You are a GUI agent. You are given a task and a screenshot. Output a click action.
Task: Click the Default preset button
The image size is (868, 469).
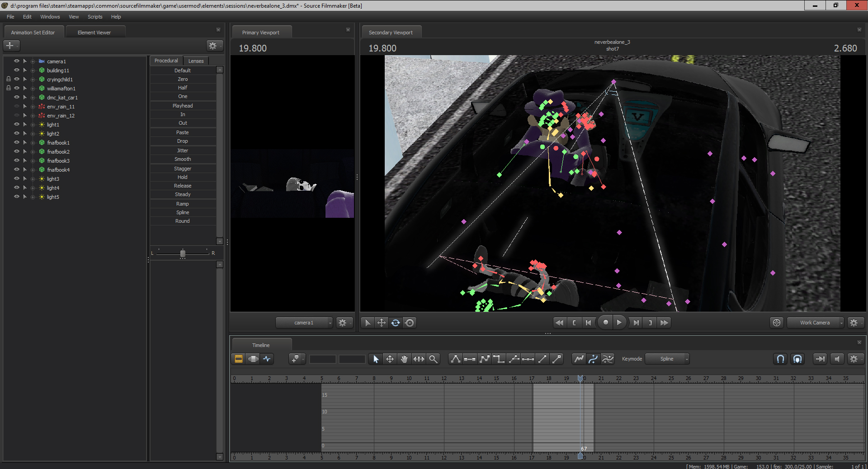tap(183, 70)
